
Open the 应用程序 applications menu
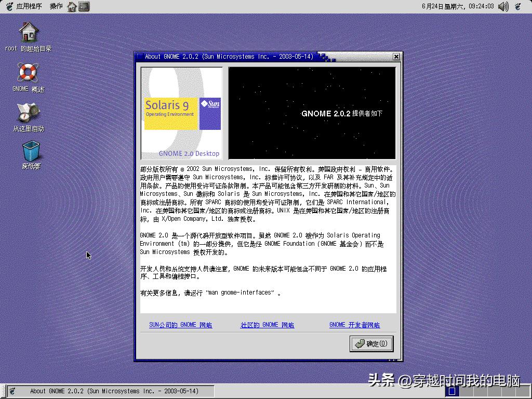point(29,6)
